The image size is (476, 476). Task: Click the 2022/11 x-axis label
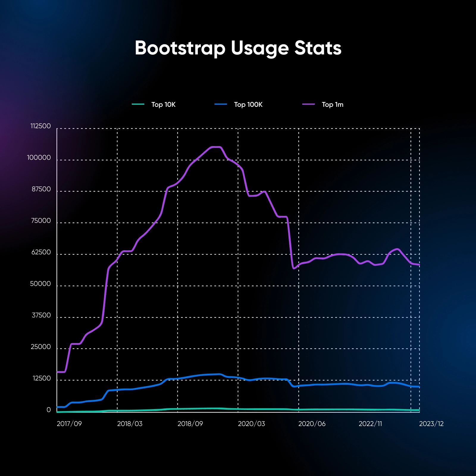click(x=370, y=424)
